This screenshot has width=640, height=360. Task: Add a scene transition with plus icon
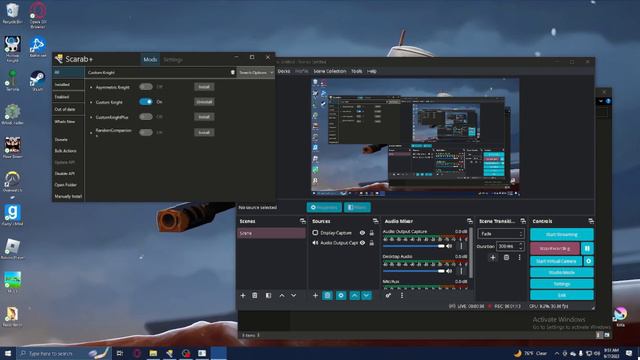pyautogui.click(x=493, y=258)
